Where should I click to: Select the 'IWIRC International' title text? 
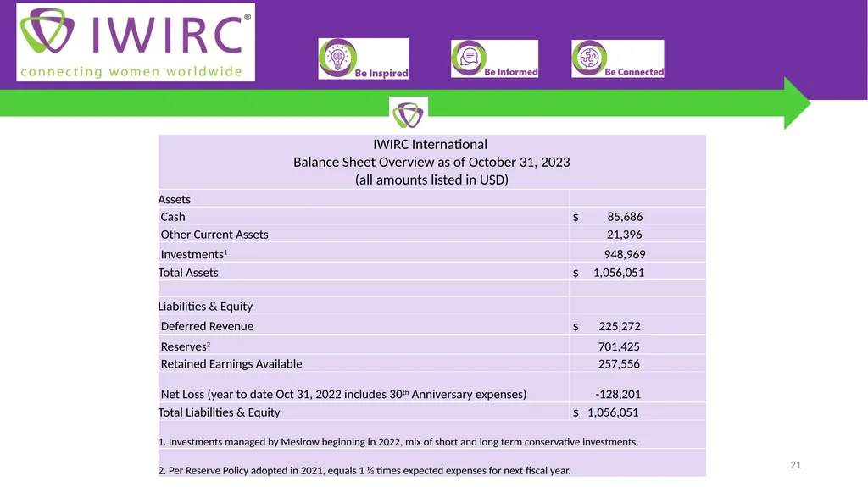pos(430,145)
